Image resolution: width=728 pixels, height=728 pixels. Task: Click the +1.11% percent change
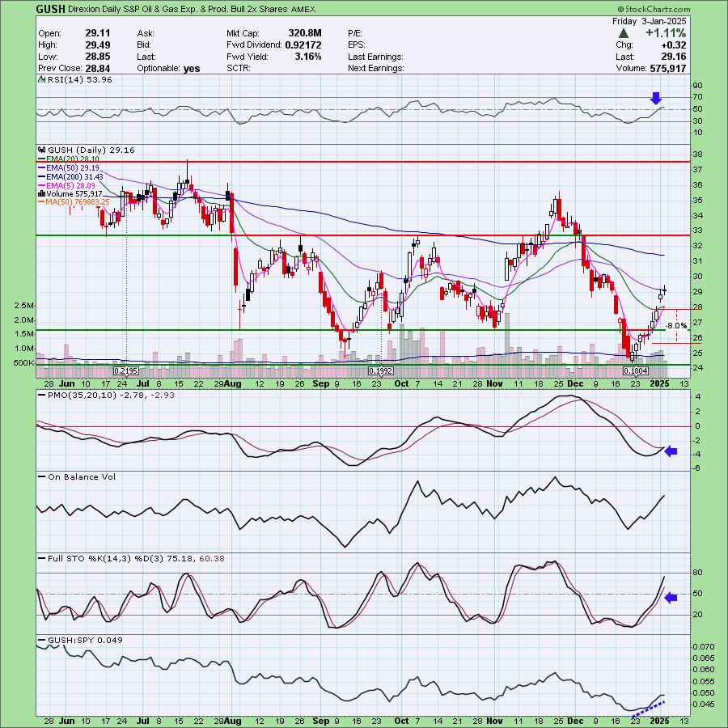[x=666, y=33]
